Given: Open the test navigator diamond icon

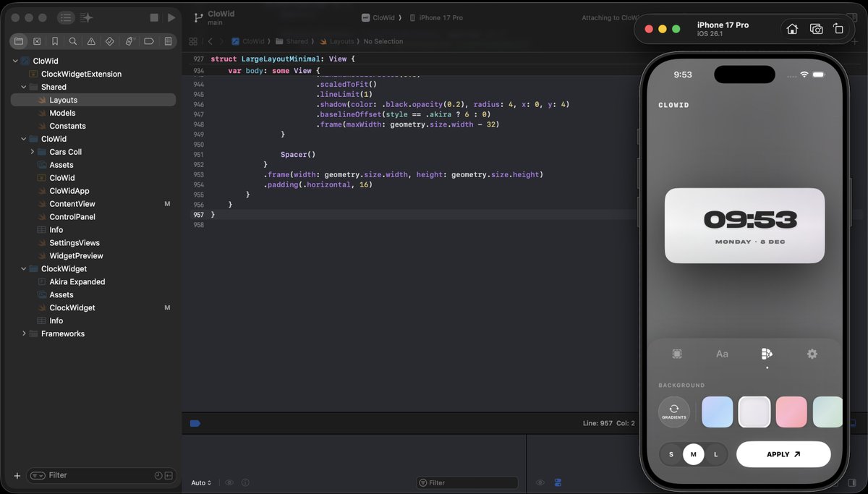Looking at the screenshot, I should 110,41.
